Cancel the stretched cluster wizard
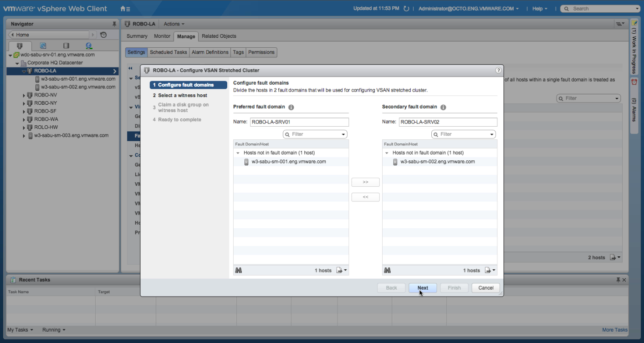This screenshot has width=644, height=343. pos(486,288)
